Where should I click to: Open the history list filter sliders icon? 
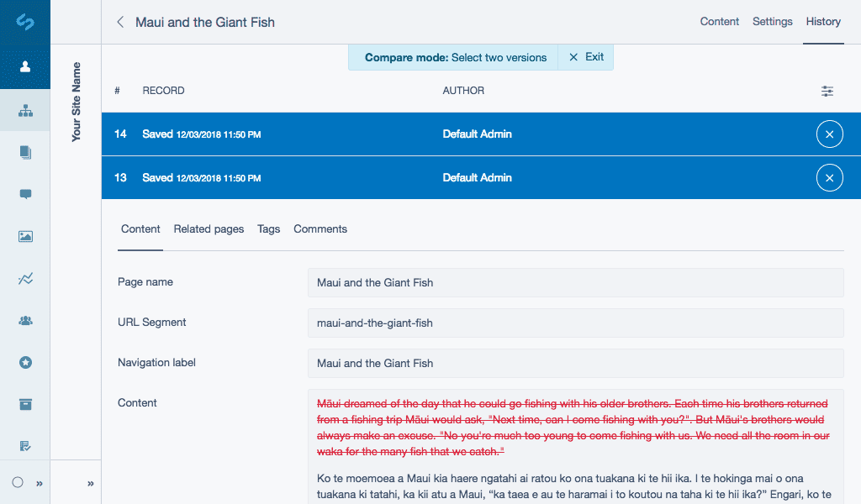pos(827,91)
